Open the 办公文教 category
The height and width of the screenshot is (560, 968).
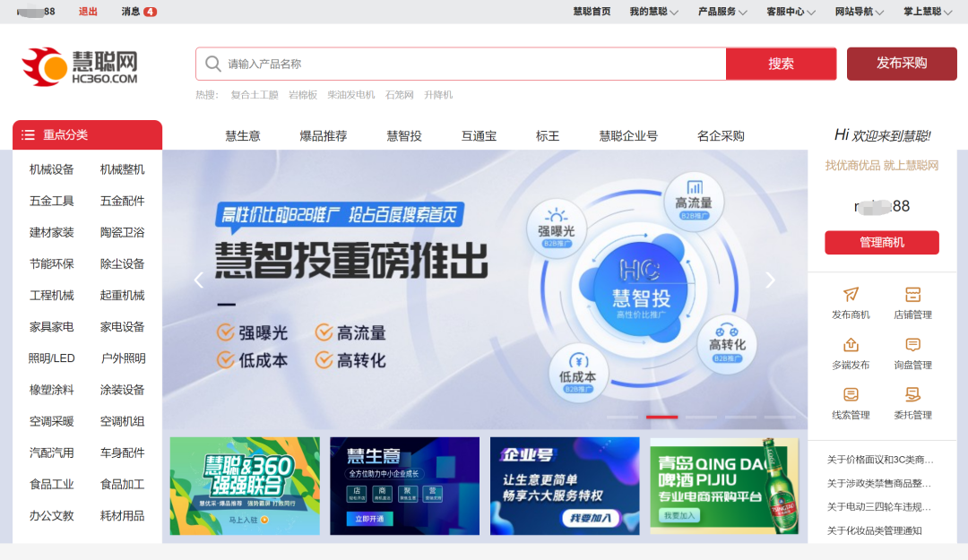(x=52, y=515)
